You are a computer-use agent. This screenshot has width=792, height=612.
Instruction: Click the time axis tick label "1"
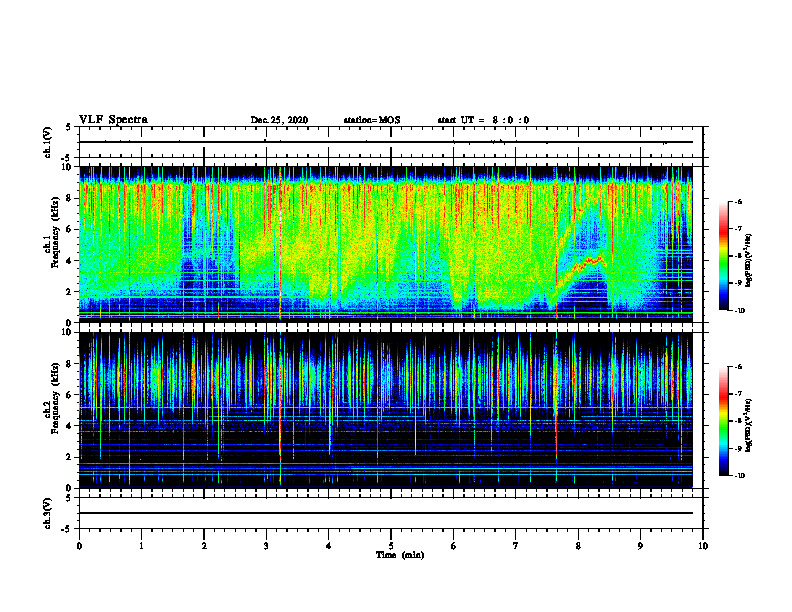141,546
